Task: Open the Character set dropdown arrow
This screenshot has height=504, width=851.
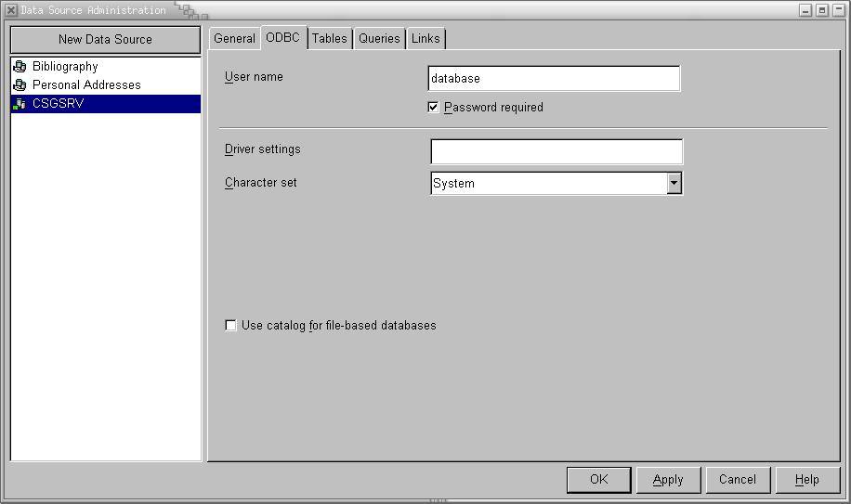Action: tap(674, 183)
